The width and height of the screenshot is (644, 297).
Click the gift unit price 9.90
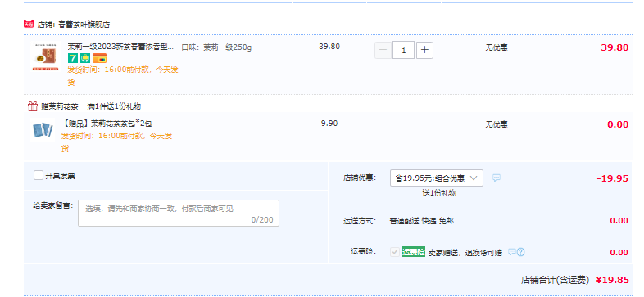pyautogui.click(x=329, y=123)
